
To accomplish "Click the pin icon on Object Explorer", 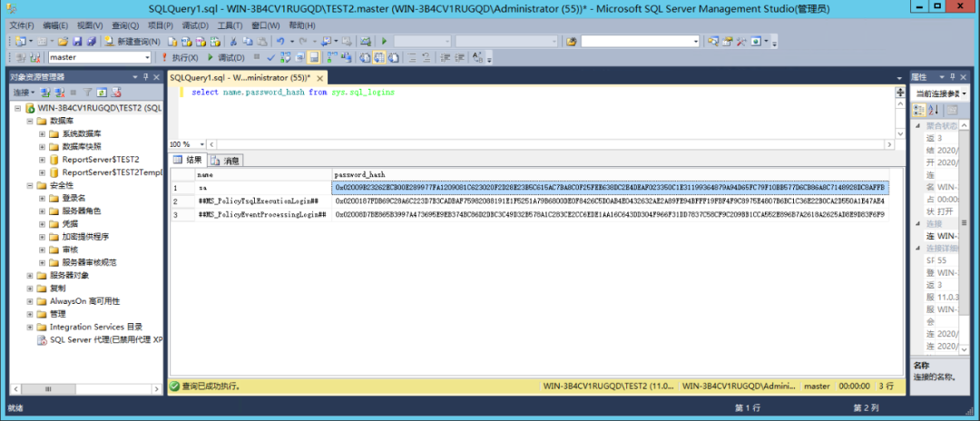I will pos(145,77).
